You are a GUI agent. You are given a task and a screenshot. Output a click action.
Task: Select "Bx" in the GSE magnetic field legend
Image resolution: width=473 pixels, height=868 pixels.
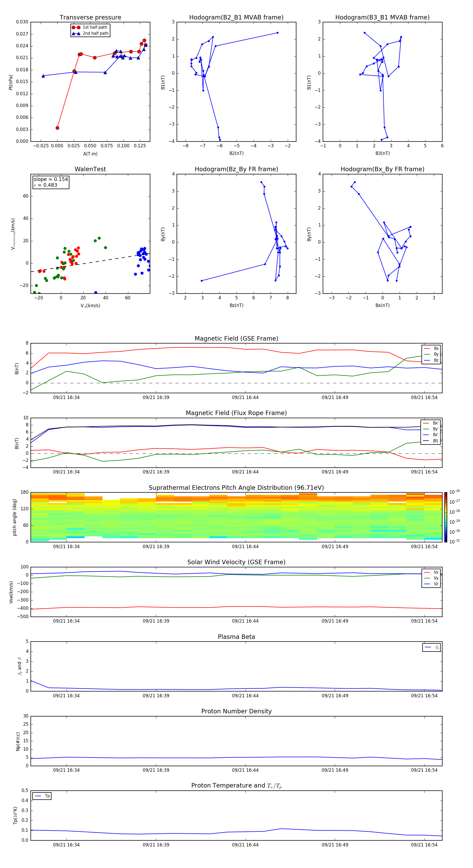[x=431, y=349]
